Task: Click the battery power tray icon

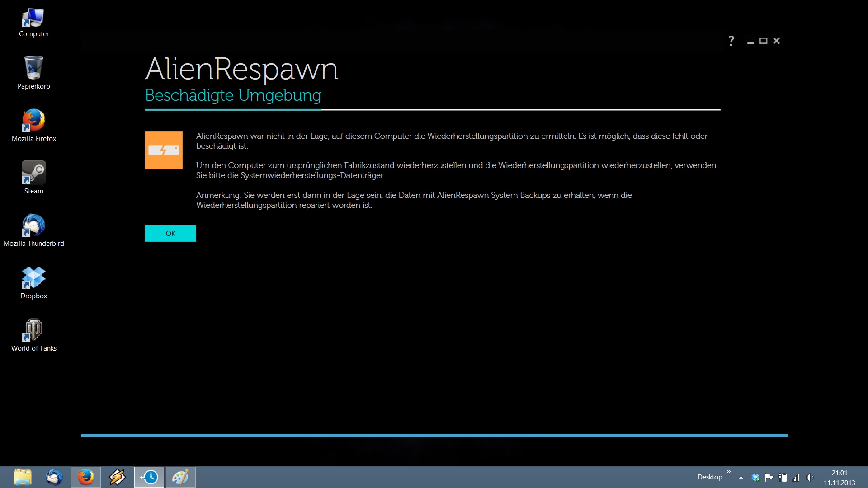Action: 783,477
